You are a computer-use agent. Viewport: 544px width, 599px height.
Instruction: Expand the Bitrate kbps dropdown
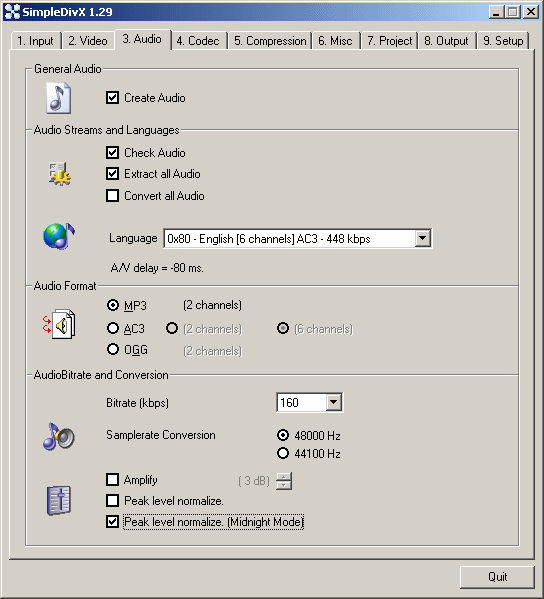(334, 402)
